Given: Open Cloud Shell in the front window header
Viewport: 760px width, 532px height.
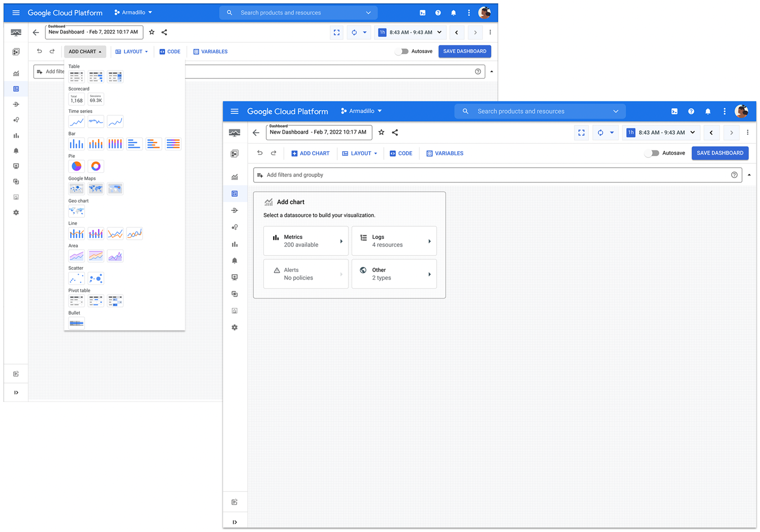Looking at the screenshot, I should pos(674,111).
